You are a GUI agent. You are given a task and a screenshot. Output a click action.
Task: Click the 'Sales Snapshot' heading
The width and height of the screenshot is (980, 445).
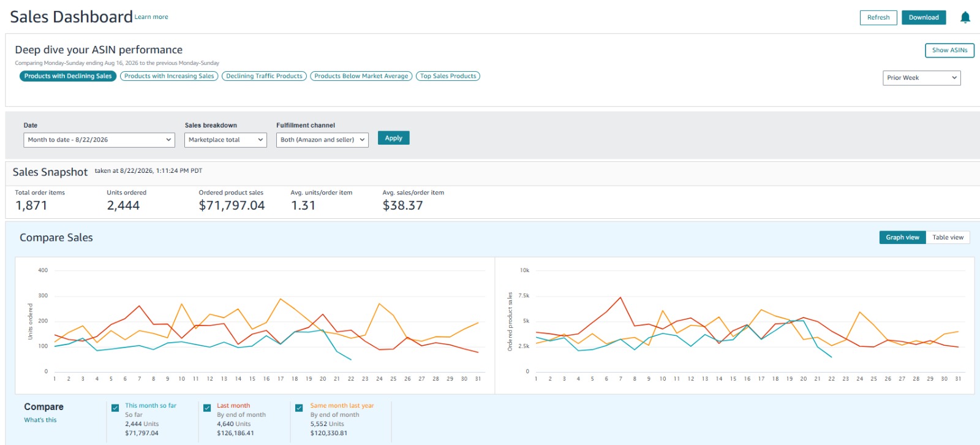tap(50, 172)
